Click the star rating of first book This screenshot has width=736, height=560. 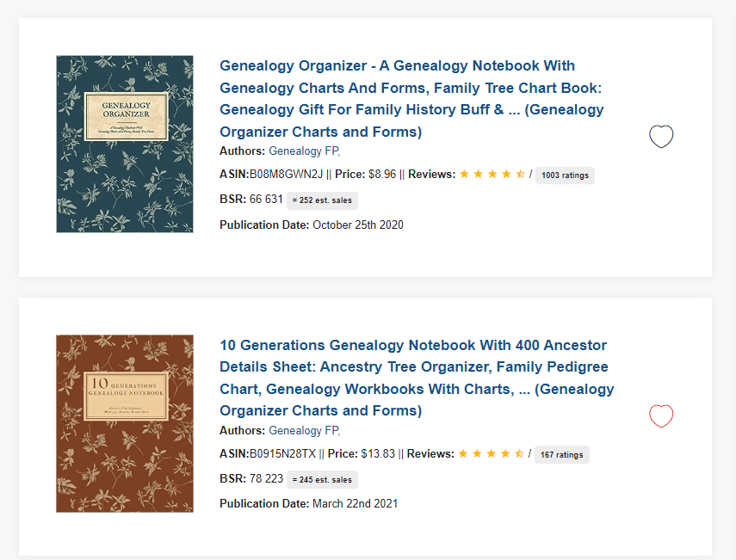[x=492, y=174]
